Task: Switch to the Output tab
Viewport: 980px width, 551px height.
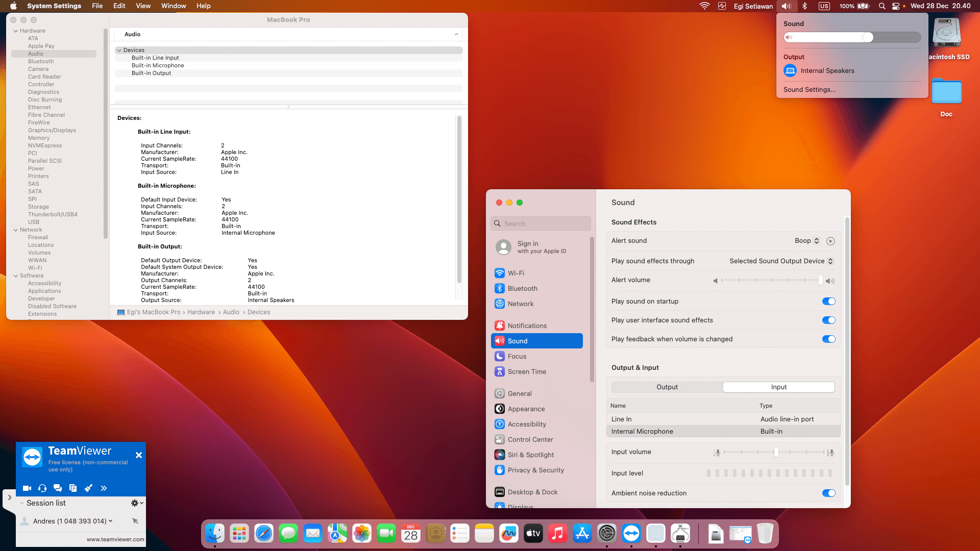Action: point(667,387)
